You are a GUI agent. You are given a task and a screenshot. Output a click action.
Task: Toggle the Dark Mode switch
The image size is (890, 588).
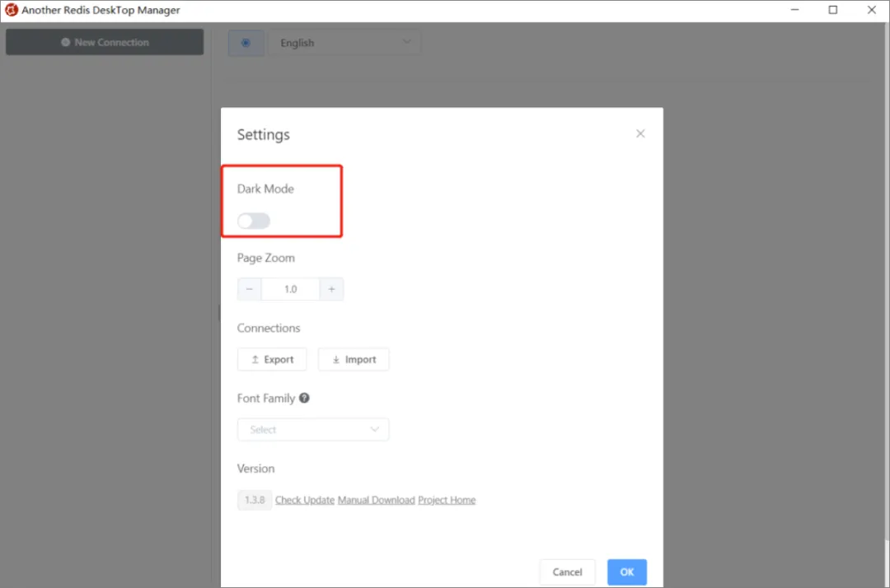click(x=254, y=221)
